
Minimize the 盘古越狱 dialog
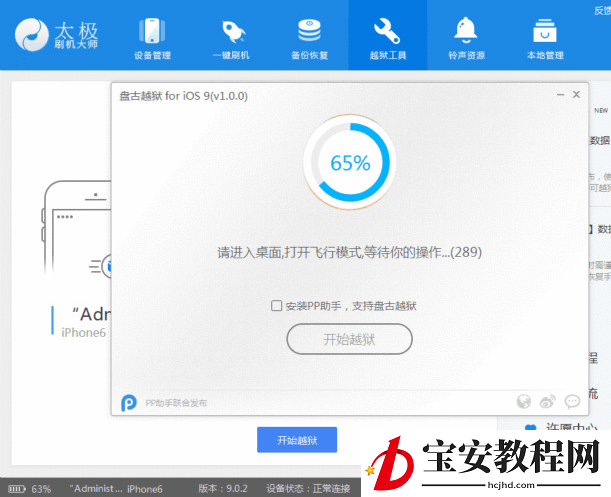560,95
